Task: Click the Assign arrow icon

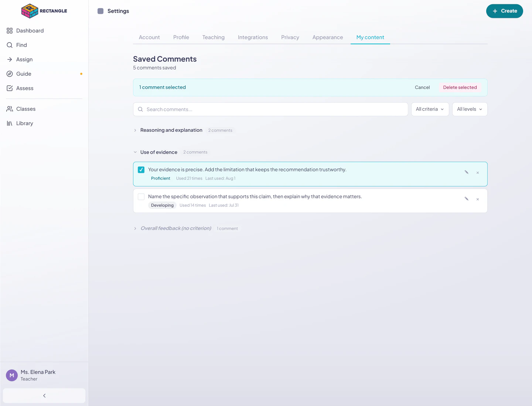Action: pyautogui.click(x=10, y=59)
